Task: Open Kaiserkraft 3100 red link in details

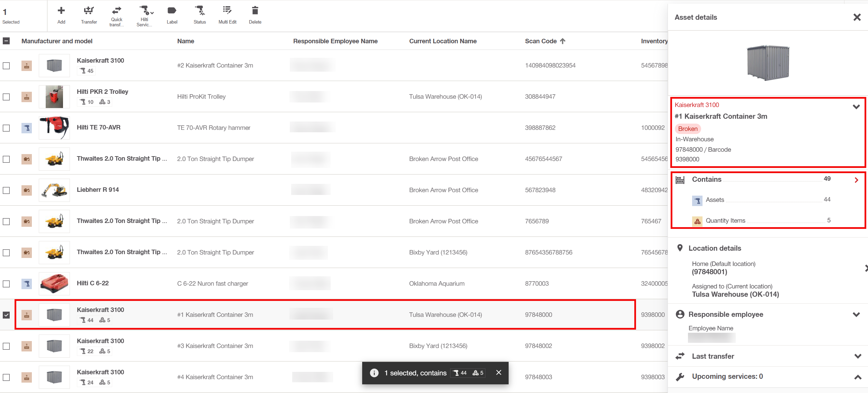Action: coord(697,105)
